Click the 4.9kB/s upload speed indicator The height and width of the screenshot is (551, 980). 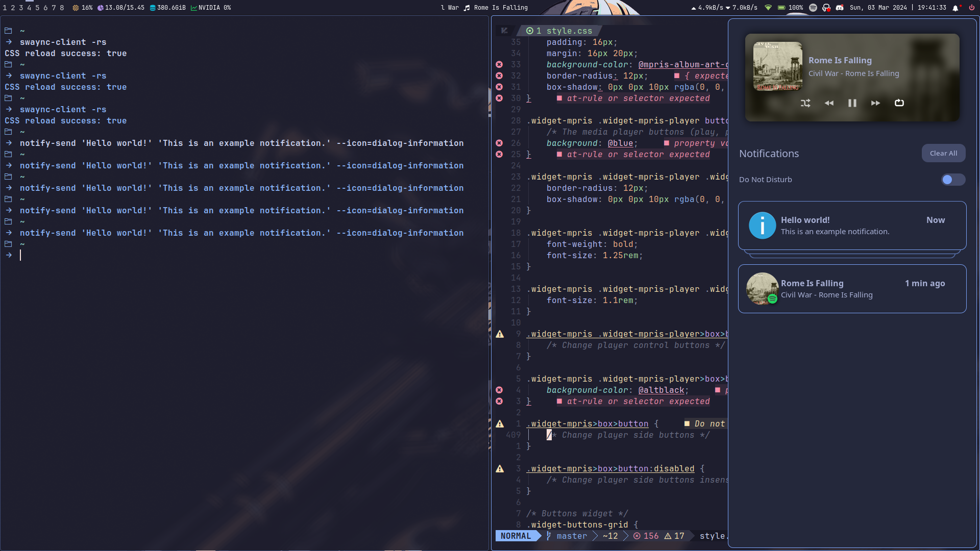[x=707, y=8]
